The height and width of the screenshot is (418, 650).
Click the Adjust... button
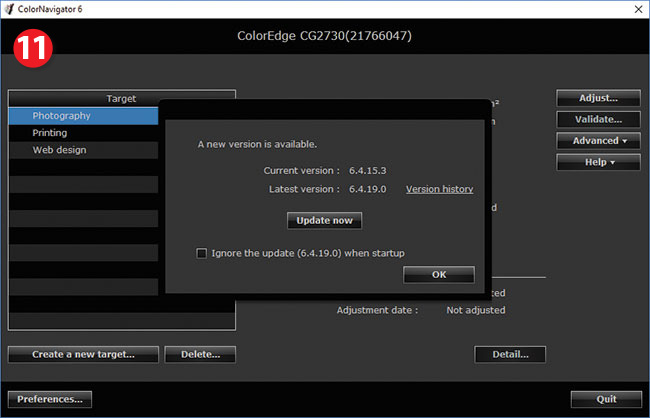(x=599, y=98)
